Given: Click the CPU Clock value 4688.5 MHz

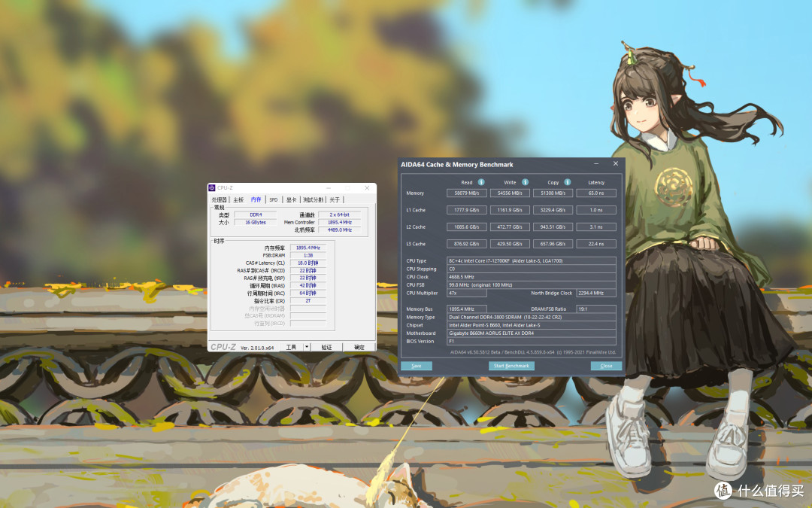Looking at the screenshot, I should pyautogui.click(x=532, y=277).
